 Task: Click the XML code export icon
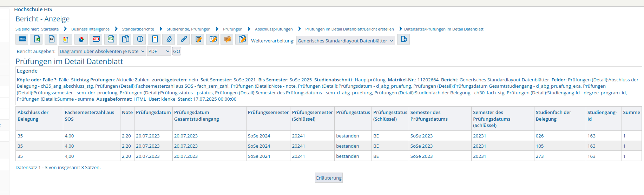(52, 39)
